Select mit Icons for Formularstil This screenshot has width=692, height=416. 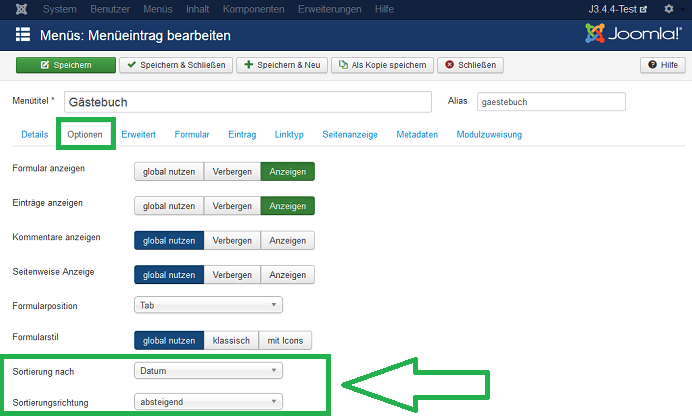[287, 340]
